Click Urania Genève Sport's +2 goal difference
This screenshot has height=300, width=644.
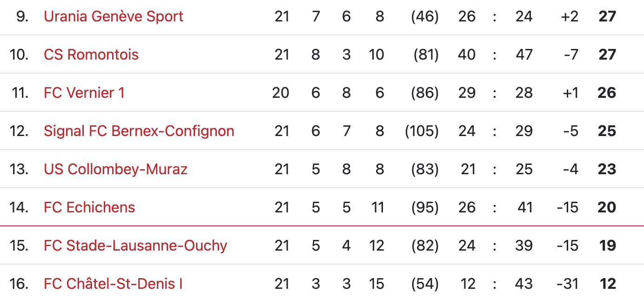[570, 16]
